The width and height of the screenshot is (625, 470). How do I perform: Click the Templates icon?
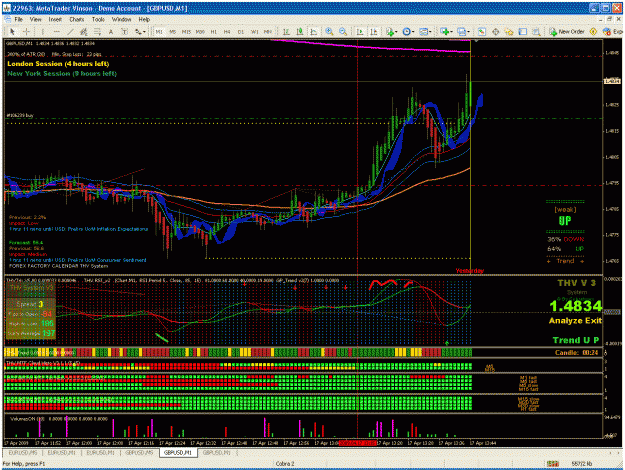tap(423, 32)
